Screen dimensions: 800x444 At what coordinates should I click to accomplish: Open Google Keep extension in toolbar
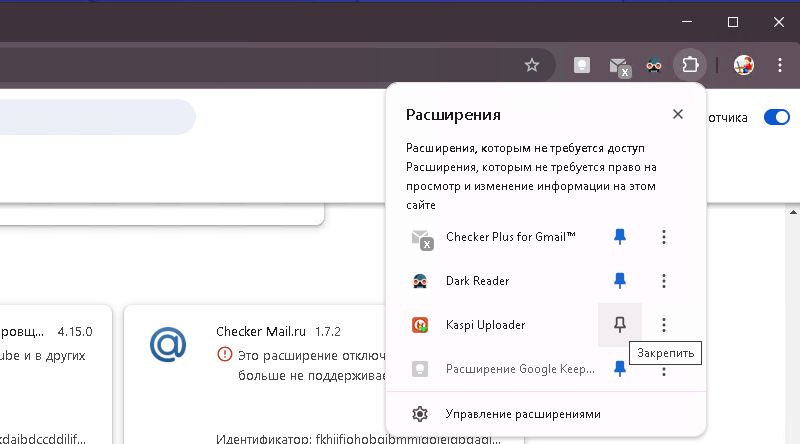coord(582,65)
